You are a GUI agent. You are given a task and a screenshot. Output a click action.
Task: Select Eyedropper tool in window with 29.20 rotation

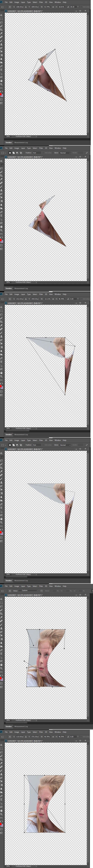point(1,33)
